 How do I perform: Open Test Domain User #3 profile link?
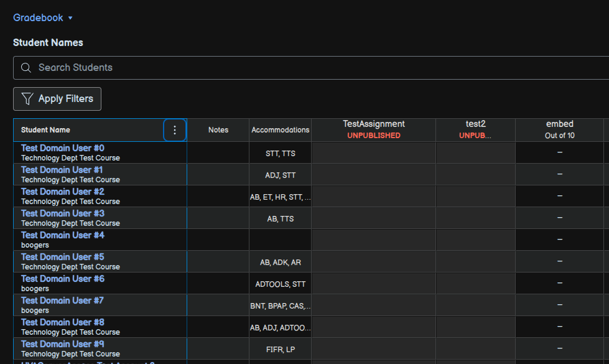pyautogui.click(x=63, y=213)
